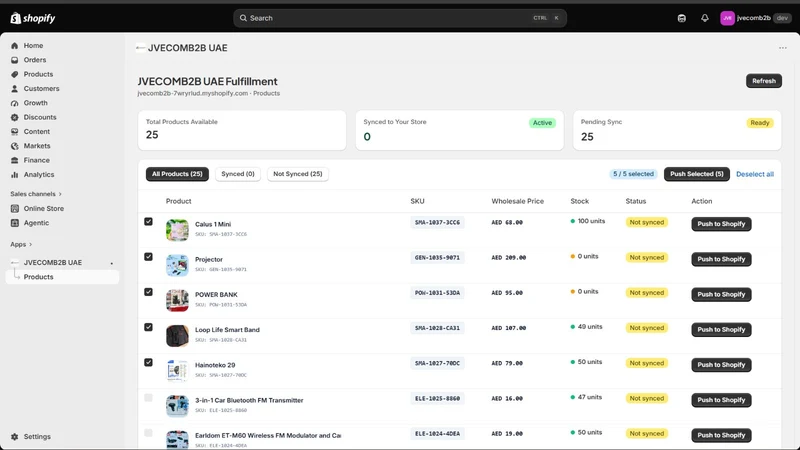Open the Sidekick icon beside the bell

(x=682, y=18)
